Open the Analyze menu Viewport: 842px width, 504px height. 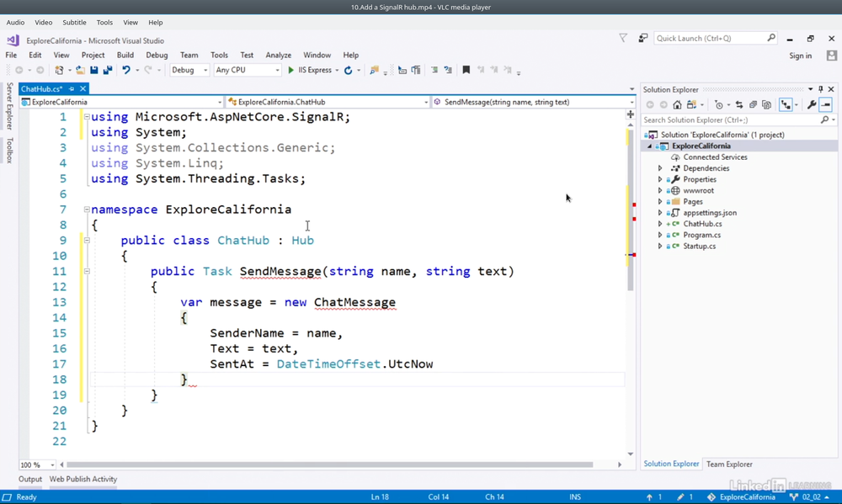tap(278, 55)
